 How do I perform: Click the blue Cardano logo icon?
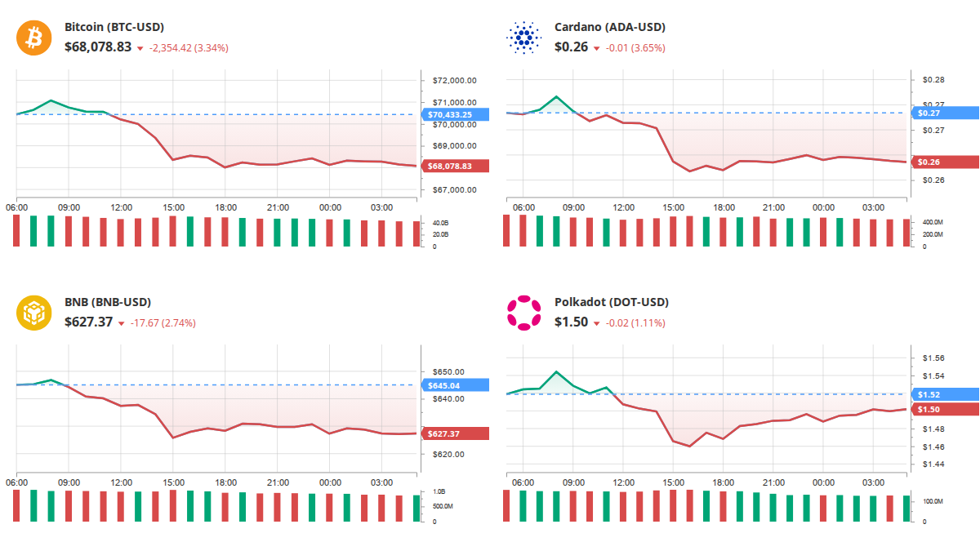[x=524, y=38]
